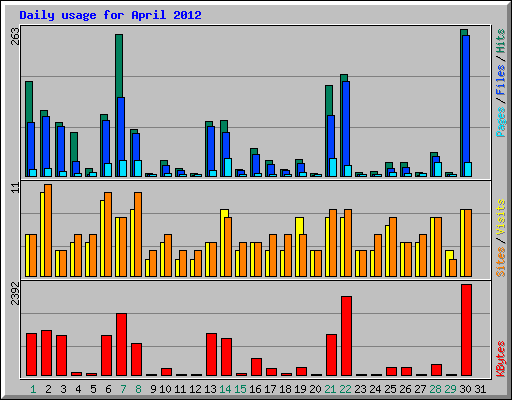Click green day label 29 on the x-axis
Screen dimensions: 512x400
pos(450,389)
